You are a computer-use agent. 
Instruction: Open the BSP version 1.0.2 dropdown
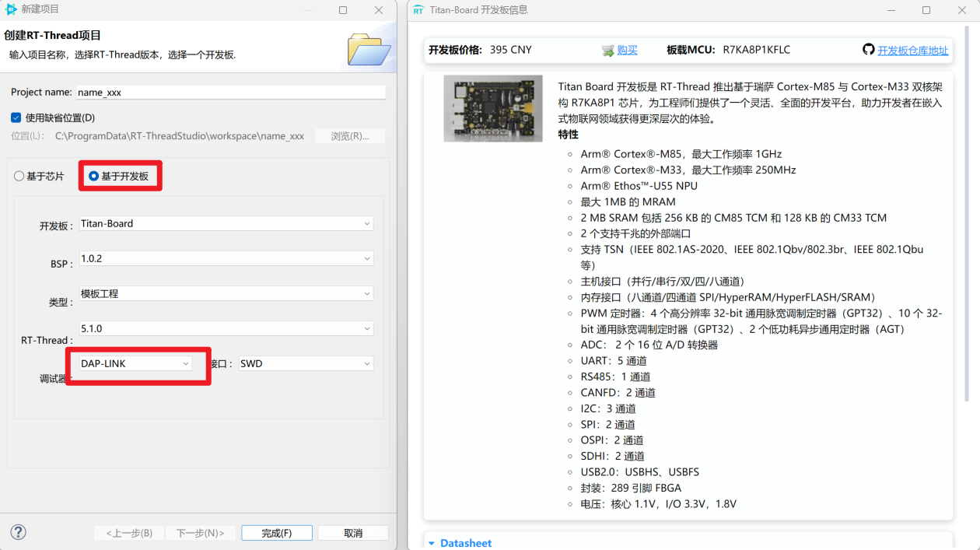click(x=226, y=258)
